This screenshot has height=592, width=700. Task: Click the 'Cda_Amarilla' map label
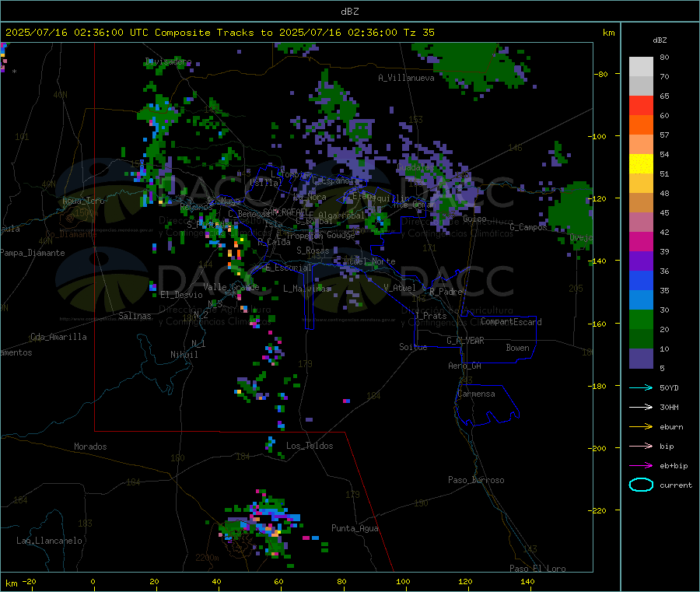pos(58,337)
